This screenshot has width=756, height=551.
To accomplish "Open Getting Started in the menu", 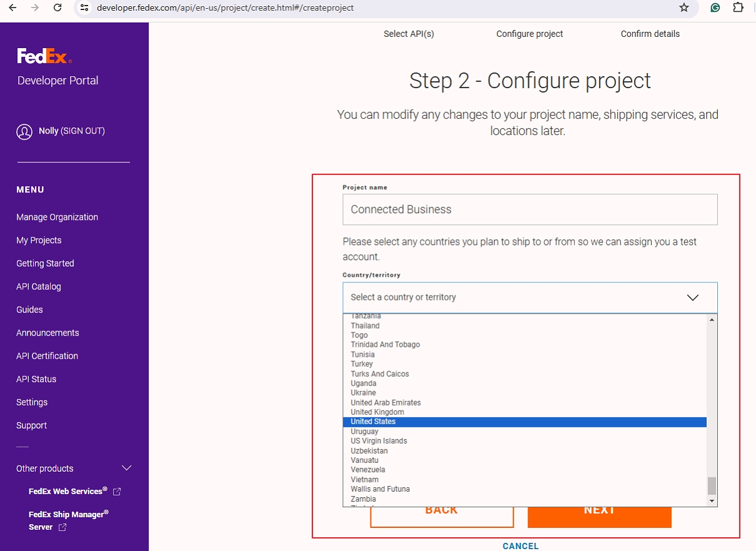I will pos(45,263).
